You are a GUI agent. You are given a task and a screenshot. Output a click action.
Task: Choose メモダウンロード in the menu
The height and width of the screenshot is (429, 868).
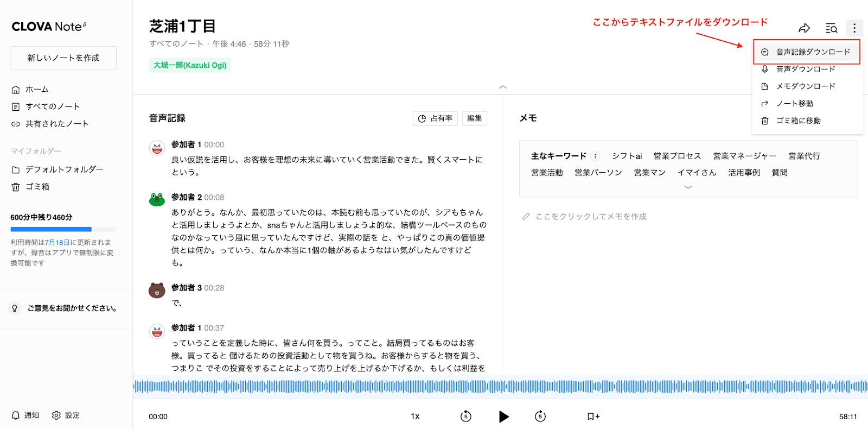tap(805, 86)
